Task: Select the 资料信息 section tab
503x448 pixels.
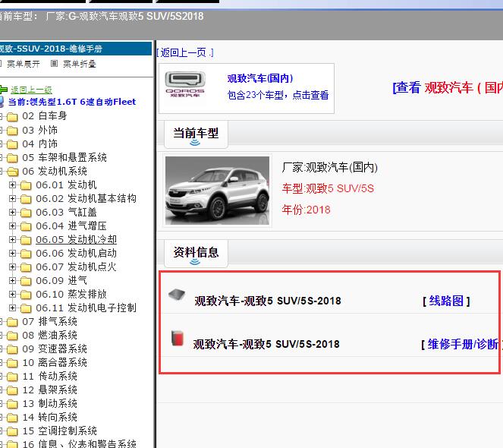Action: 196,254
